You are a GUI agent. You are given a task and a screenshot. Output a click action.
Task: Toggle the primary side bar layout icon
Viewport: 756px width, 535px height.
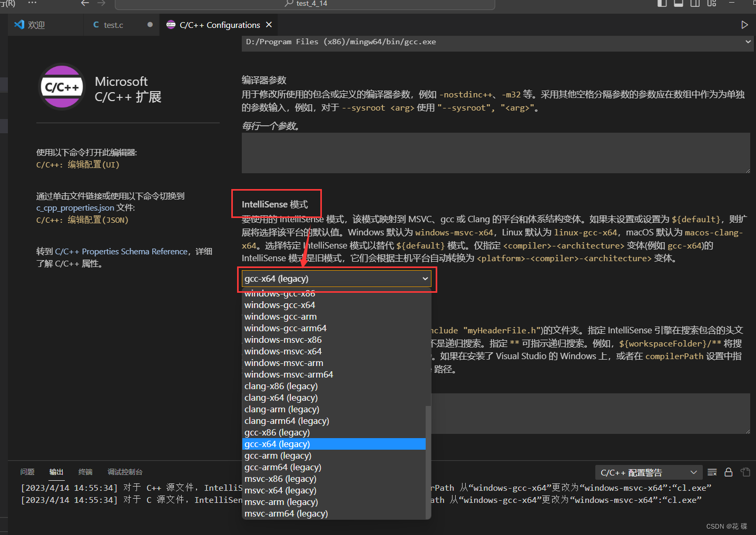pos(662,3)
